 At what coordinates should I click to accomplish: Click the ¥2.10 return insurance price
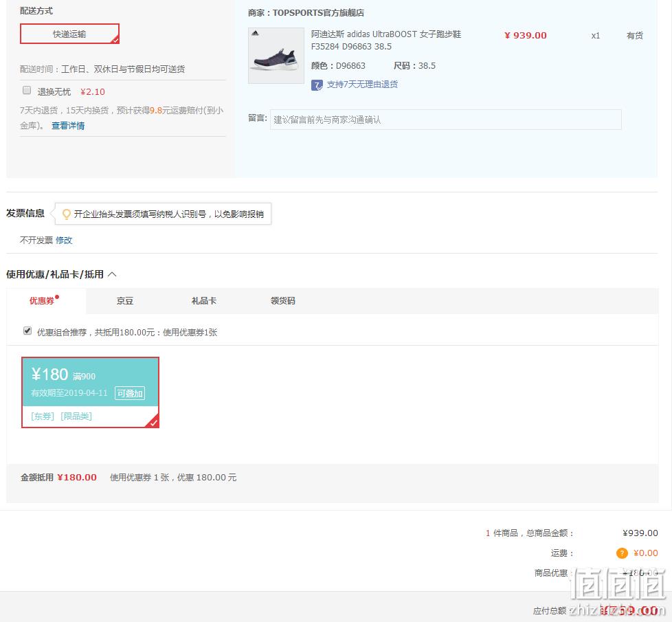coord(93,91)
